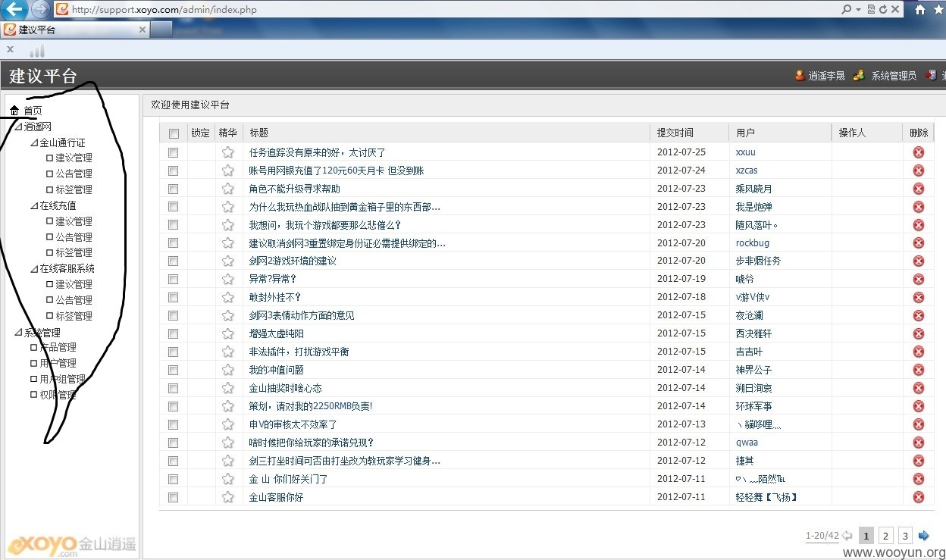Viewport: 946px width, 560px height.
Task: Collapse the 系统管理 tree node
Action: (x=19, y=332)
